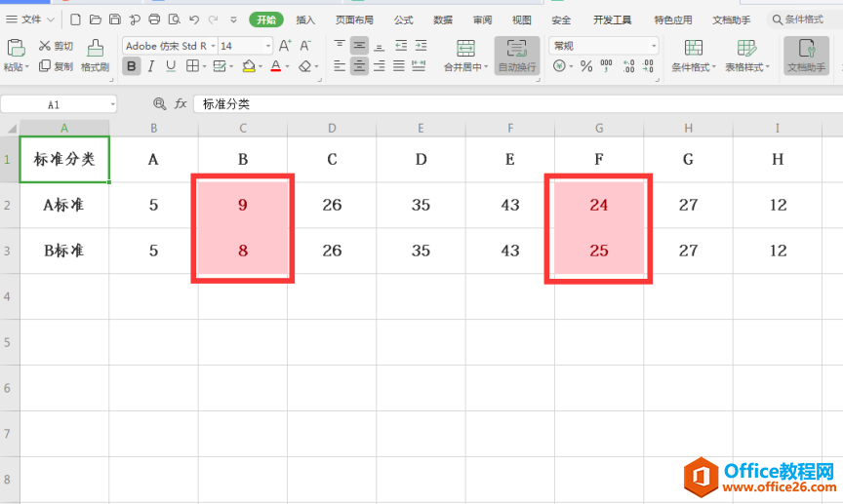
Task: Toggle 自动换行 wrap text
Action: tap(517, 56)
